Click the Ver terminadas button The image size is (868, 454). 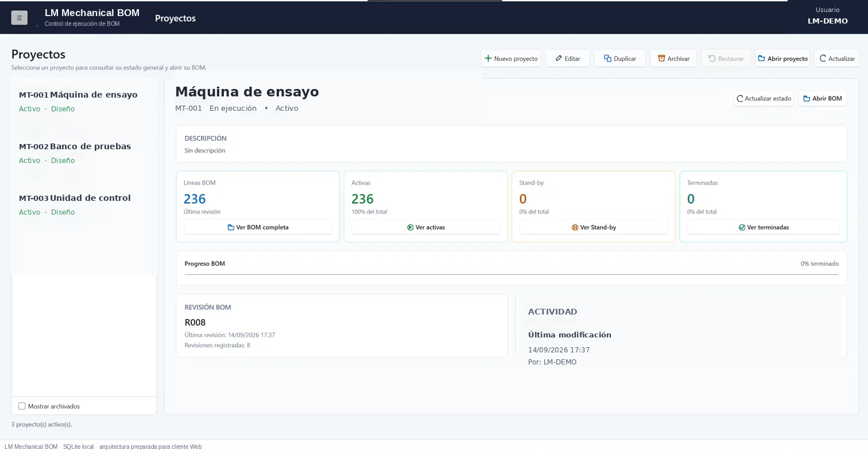pos(763,227)
